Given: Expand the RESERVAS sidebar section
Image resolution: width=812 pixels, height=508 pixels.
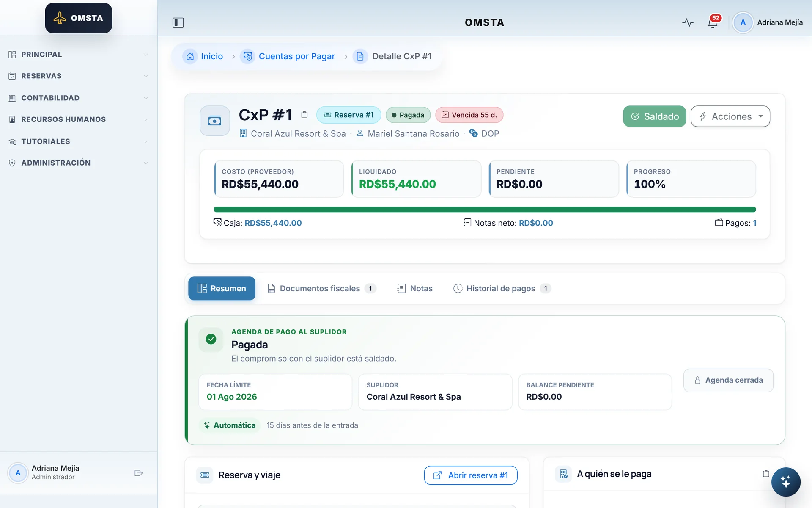Looking at the screenshot, I should (x=79, y=76).
